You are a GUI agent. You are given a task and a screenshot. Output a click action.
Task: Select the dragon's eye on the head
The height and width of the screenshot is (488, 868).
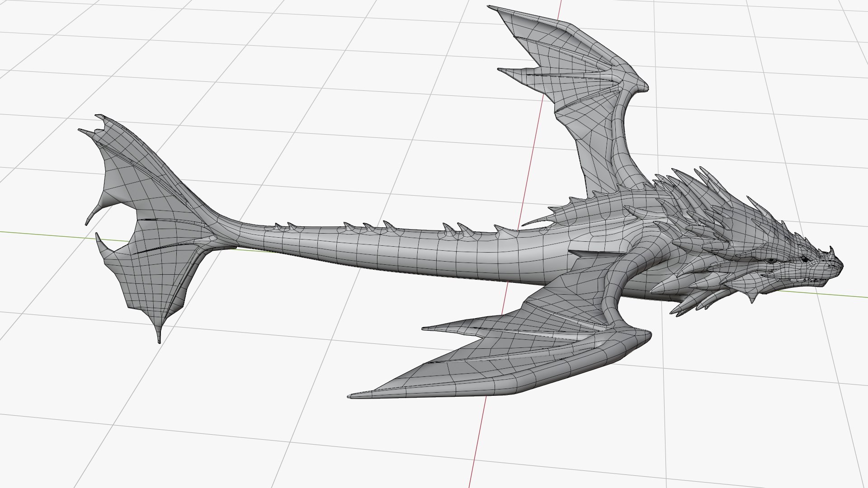pyautogui.click(x=805, y=259)
